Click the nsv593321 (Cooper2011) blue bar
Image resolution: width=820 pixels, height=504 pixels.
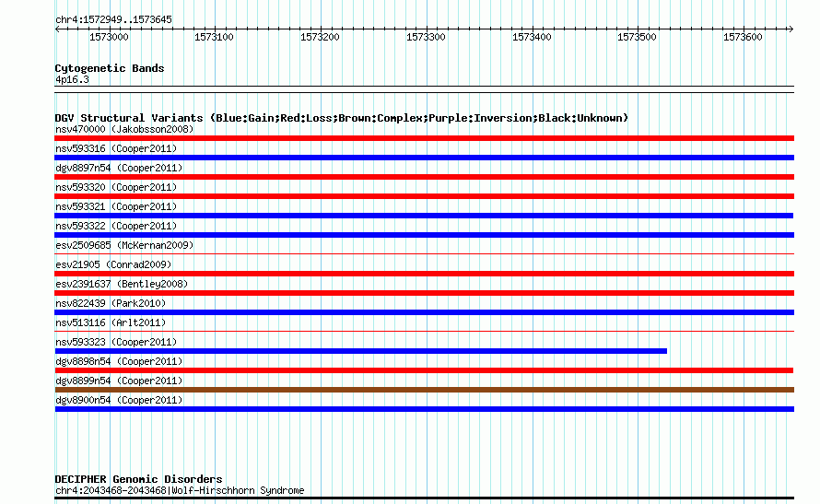[424, 216]
